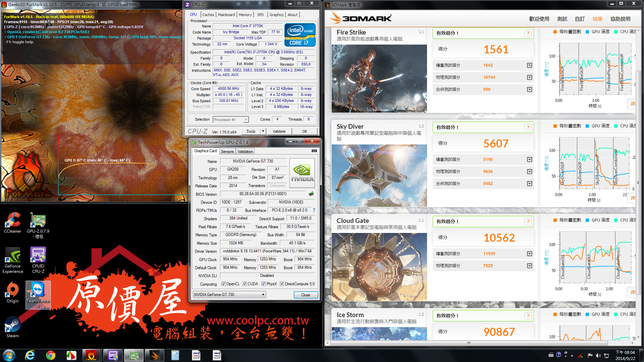Open the CPU-Z Tools dropdown arrow
Screen dimensions: 644x362
pos(263,131)
